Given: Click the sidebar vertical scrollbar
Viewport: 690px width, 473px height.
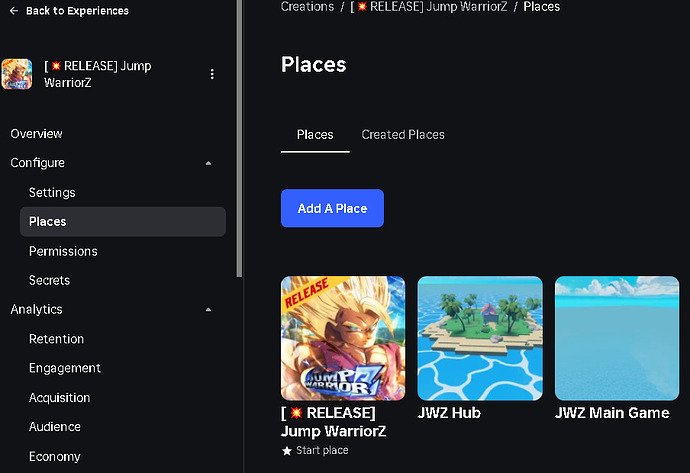Looking at the screenshot, I should (239, 139).
